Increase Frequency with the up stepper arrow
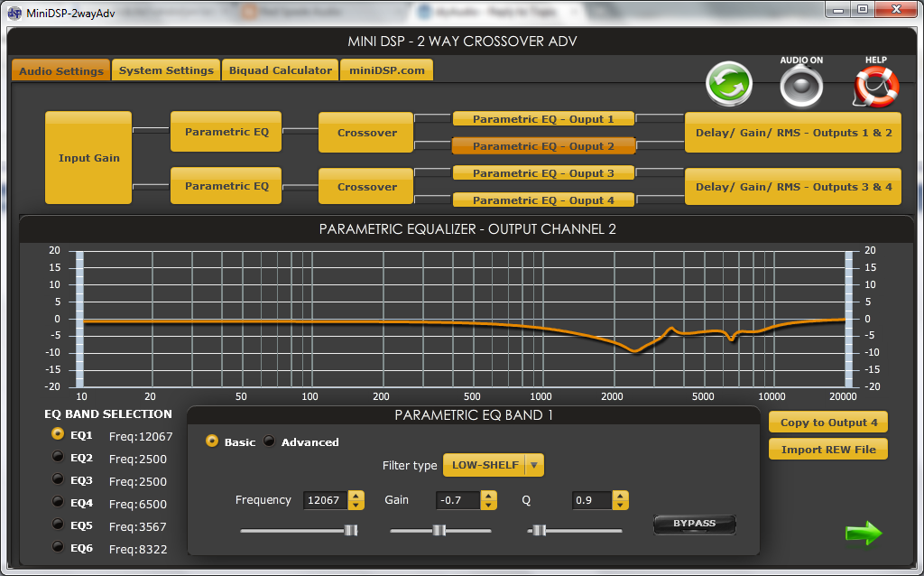 click(x=356, y=496)
